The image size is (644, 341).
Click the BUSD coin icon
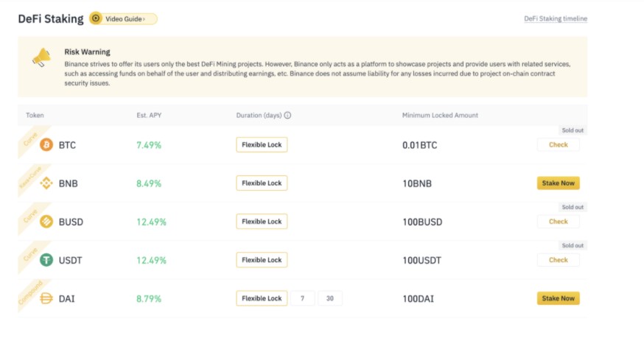click(46, 222)
